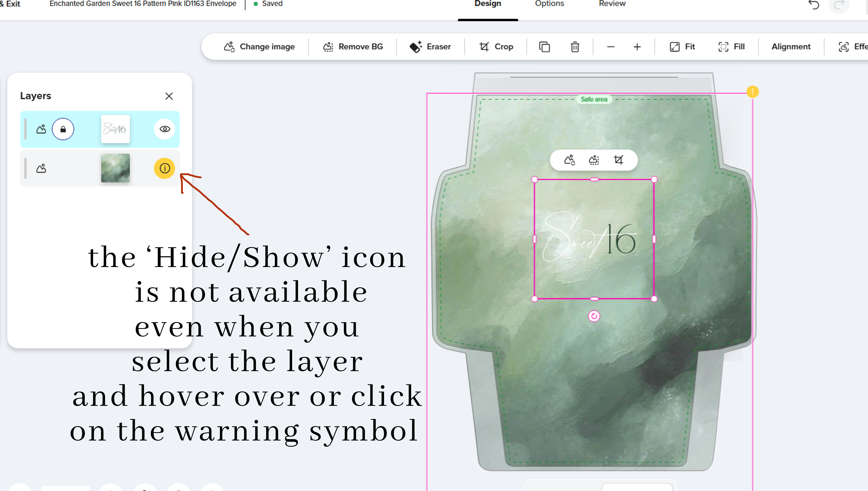The width and height of the screenshot is (868, 491).
Task: Click the top-left selection resize handle
Action: pos(535,179)
